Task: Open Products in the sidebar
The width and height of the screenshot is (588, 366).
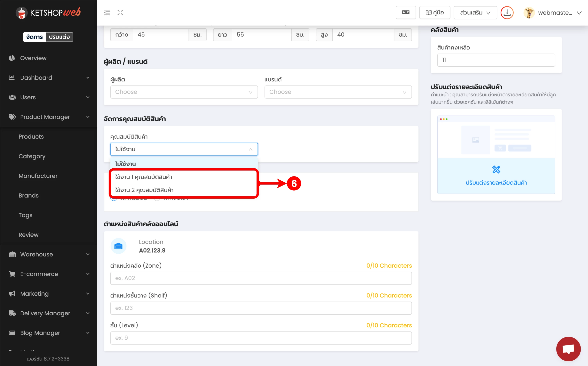Action: [31, 137]
